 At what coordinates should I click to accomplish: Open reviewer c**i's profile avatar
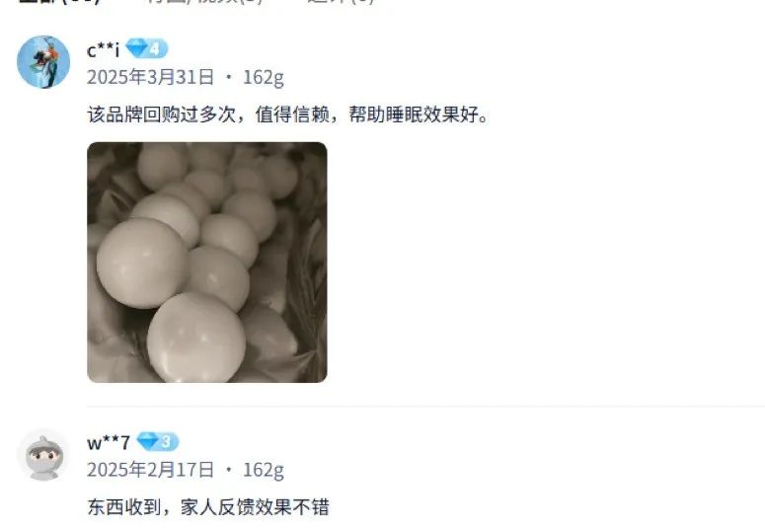(43, 62)
